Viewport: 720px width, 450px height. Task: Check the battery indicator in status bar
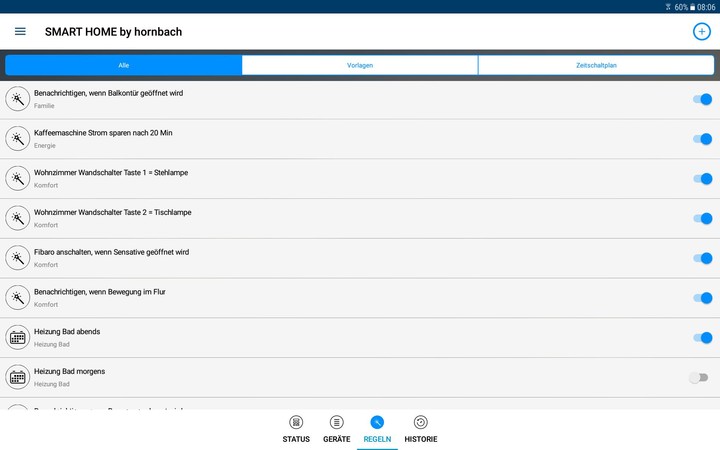[x=692, y=7]
